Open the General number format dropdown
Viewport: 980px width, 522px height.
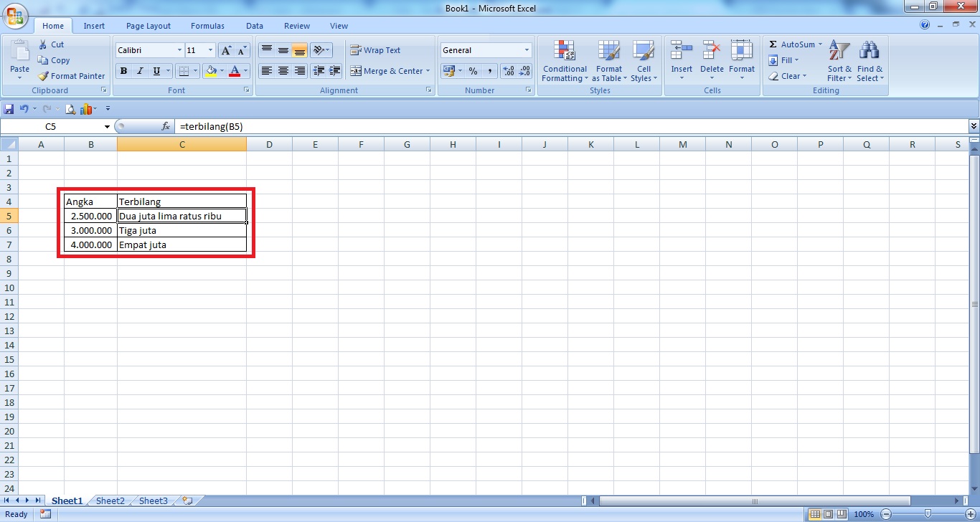[x=527, y=50]
